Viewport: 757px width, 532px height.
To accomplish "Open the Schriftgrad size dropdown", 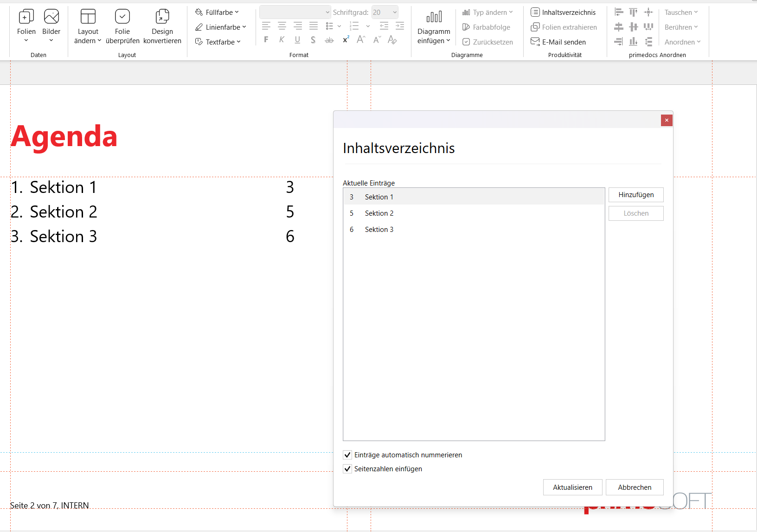I will click(x=385, y=12).
